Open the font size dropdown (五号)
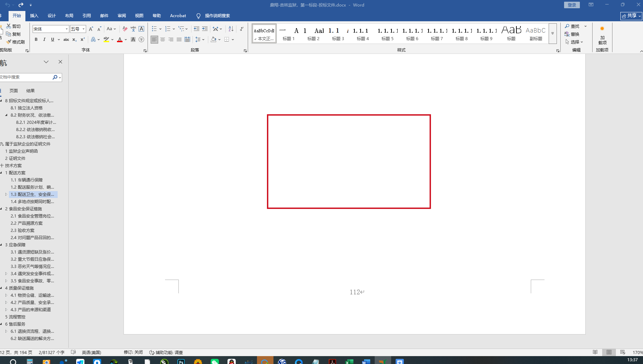643x364 pixels. (x=83, y=29)
